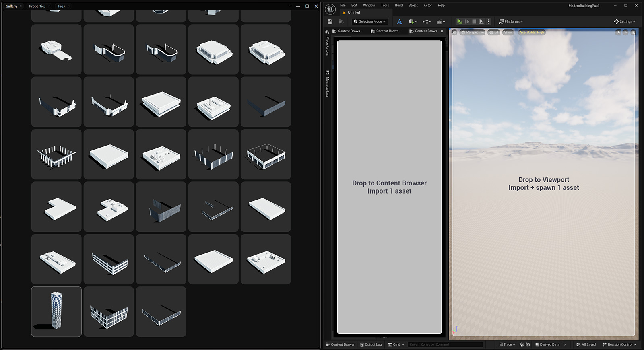Viewport: 644px width, 350px height.
Task: Save the level with the floppy disk icon
Action: (330, 21)
